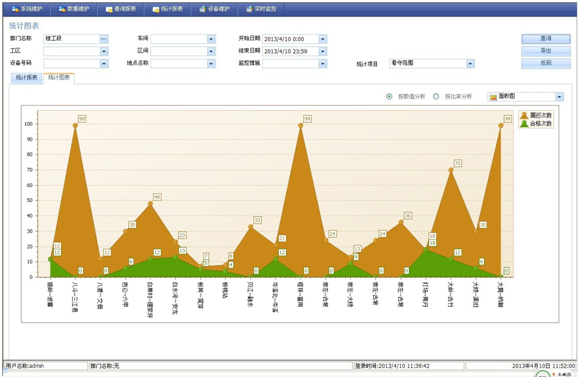Click the area chart icon in chart type box
The height and width of the screenshot is (379, 580).
[493, 97]
